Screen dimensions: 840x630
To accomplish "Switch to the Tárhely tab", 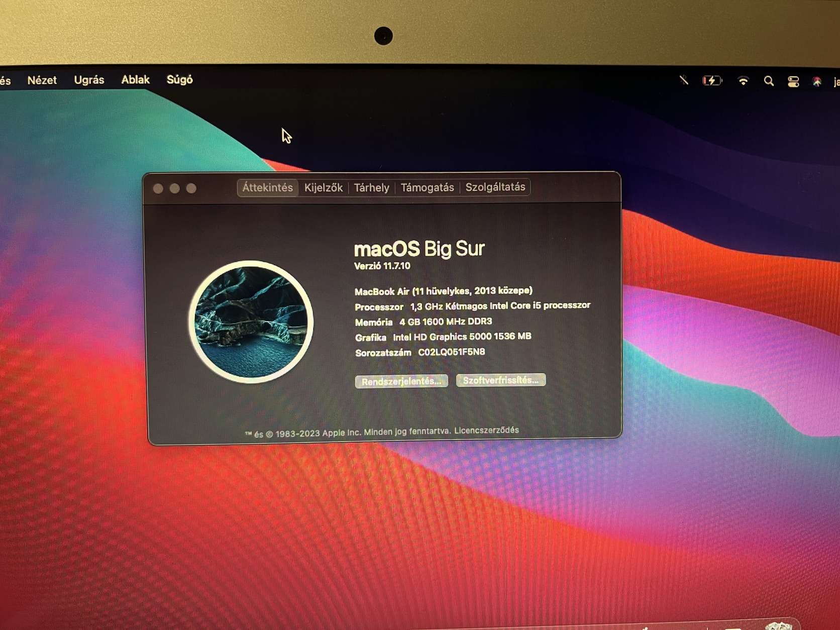I will tap(371, 188).
